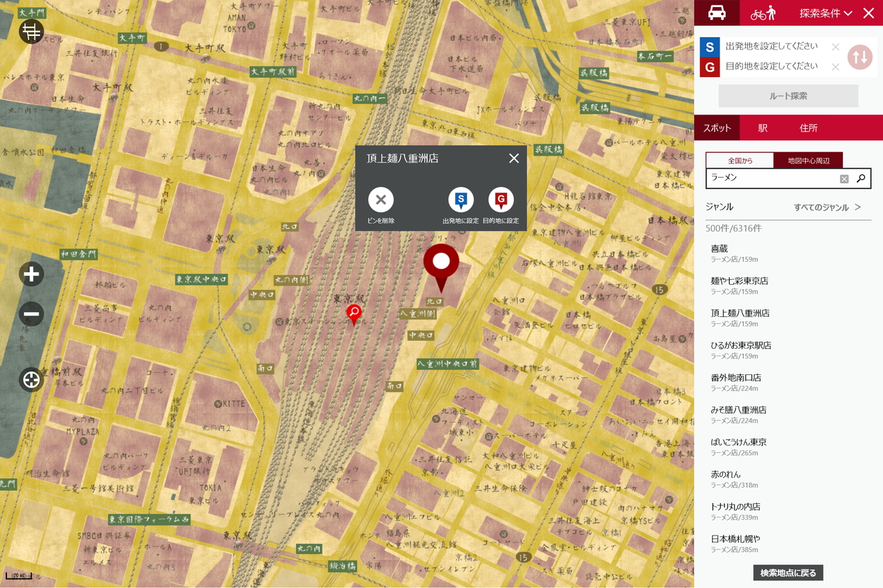The width and height of the screenshot is (883, 588).
Task: Zoom in with the plus icon
Action: tap(31, 274)
